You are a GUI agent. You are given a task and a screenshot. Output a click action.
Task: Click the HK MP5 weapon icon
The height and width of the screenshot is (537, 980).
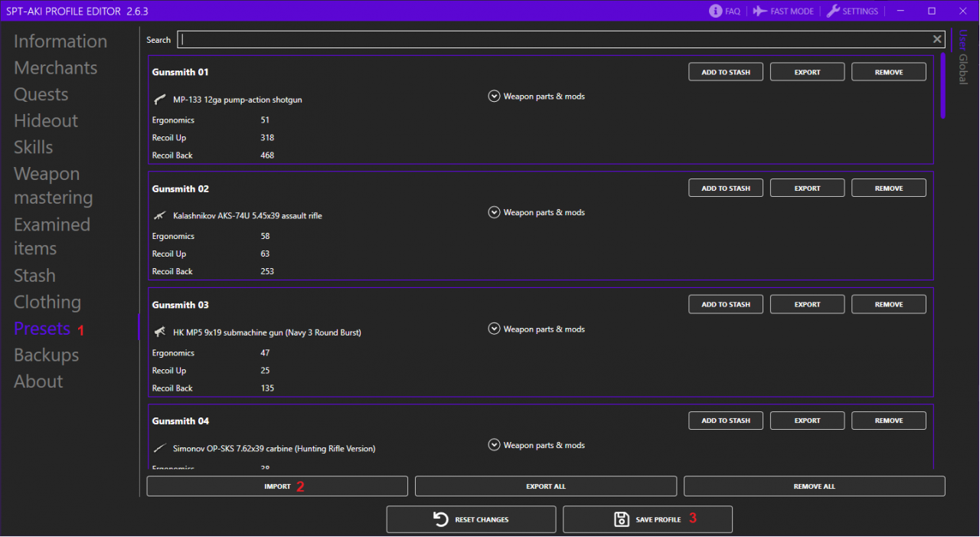(160, 332)
